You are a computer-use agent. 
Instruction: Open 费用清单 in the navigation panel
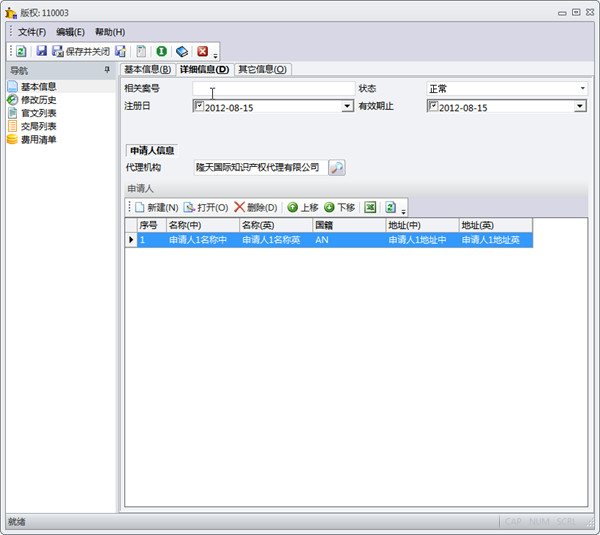(38, 139)
